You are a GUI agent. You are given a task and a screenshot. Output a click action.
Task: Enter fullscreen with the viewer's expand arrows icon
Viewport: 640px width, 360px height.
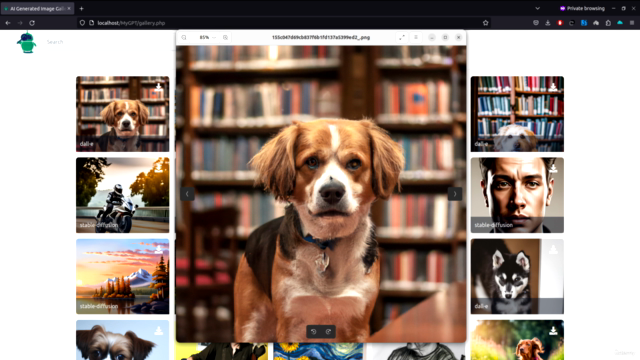(x=402, y=37)
